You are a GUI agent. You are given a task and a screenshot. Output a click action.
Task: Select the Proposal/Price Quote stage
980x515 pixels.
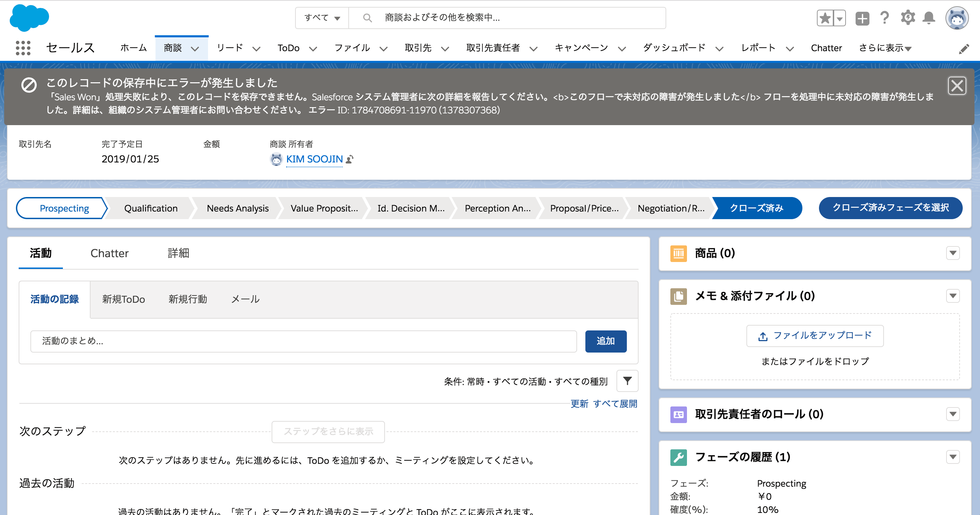pyautogui.click(x=584, y=208)
